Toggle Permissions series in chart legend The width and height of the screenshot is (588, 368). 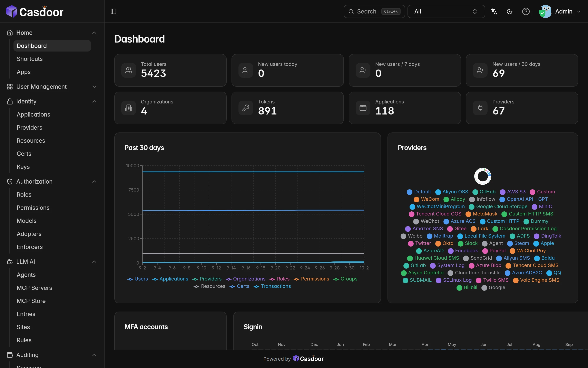point(311,279)
